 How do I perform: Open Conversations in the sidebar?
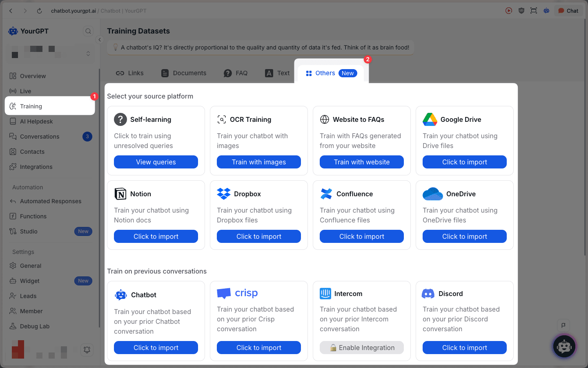click(x=40, y=137)
